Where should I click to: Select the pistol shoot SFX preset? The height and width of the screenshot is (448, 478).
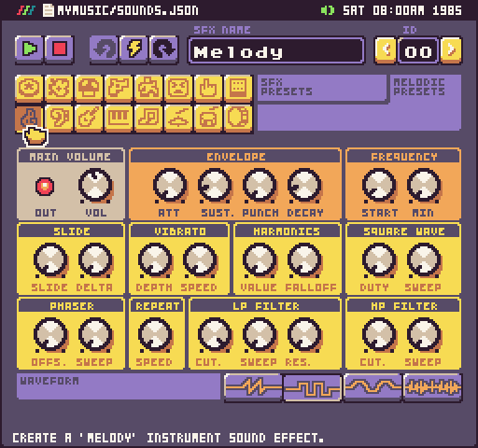pyautogui.click(x=119, y=88)
